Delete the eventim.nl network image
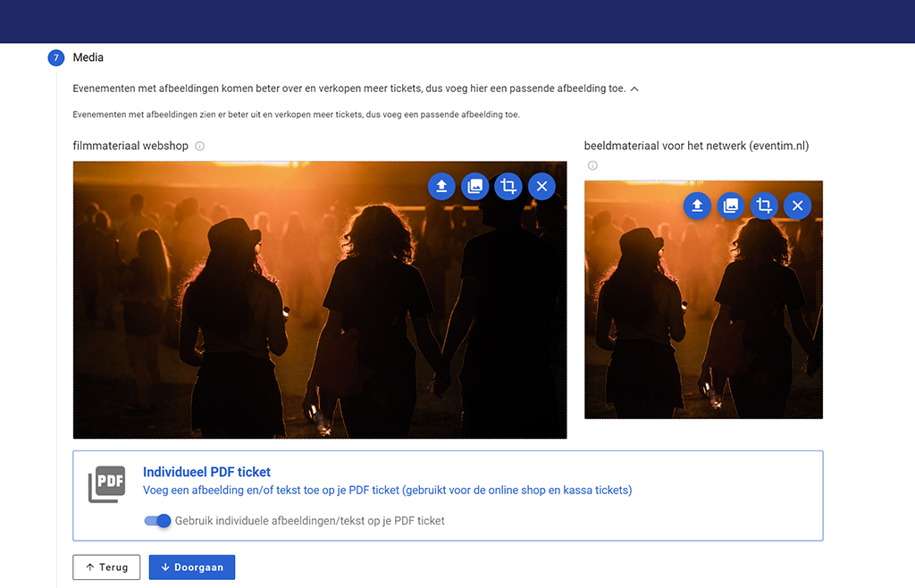 [x=797, y=206]
